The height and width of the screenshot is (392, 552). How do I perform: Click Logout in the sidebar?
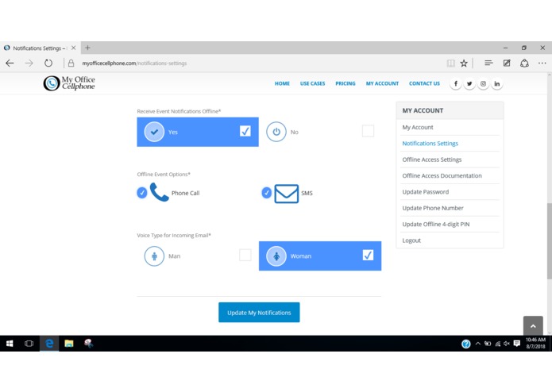coord(411,240)
